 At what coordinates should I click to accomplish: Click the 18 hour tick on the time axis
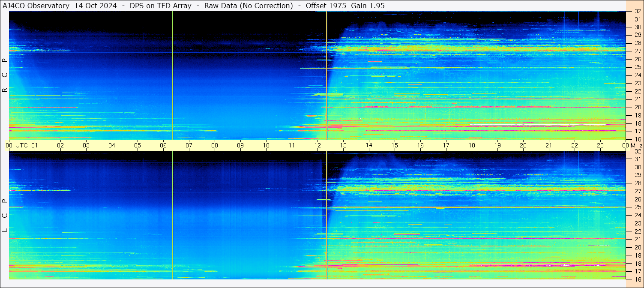pos(472,145)
